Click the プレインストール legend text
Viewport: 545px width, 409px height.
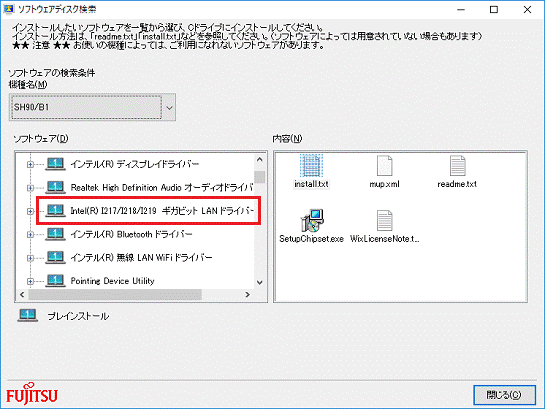79,316
